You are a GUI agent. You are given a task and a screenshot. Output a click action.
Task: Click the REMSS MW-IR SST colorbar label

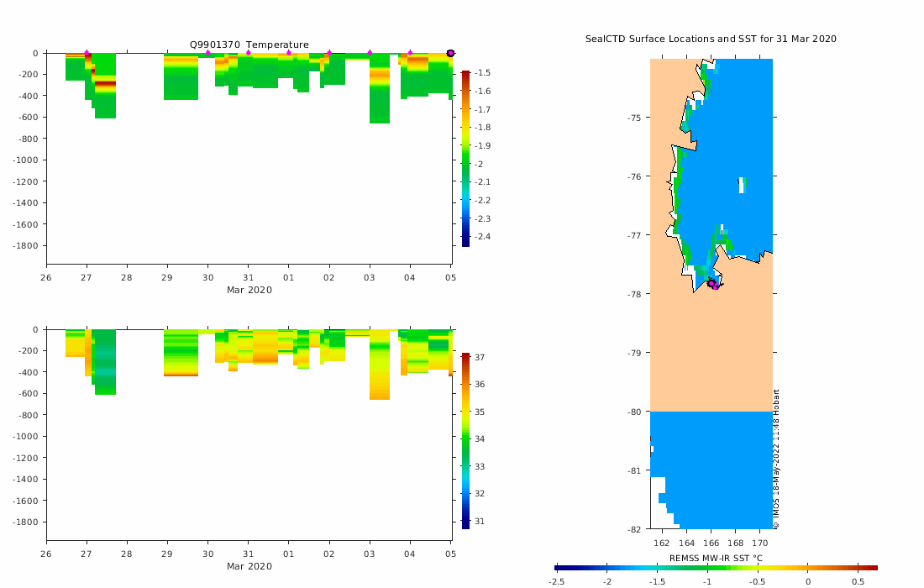click(716, 558)
